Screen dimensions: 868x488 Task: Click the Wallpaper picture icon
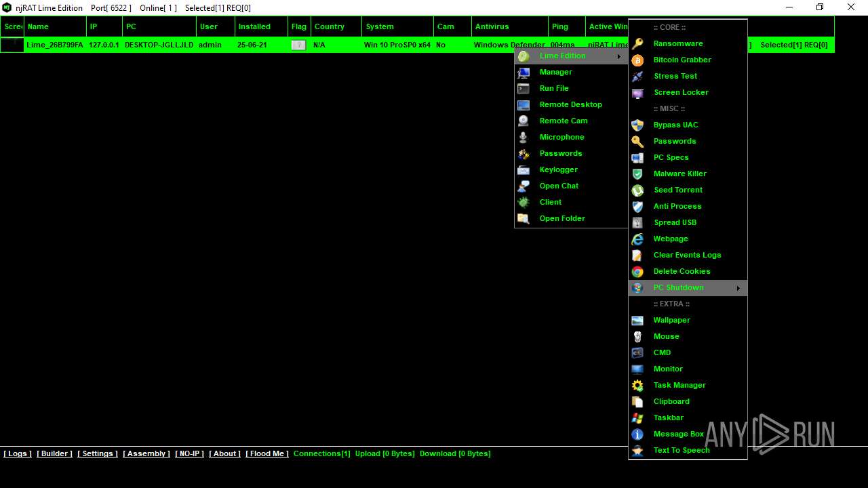click(637, 320)
